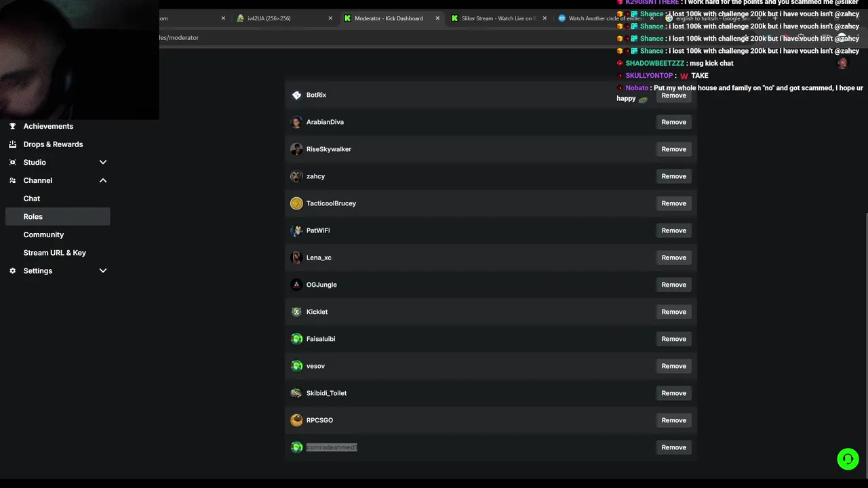Click the Channel people icon in sidebar

click(12, 180)
